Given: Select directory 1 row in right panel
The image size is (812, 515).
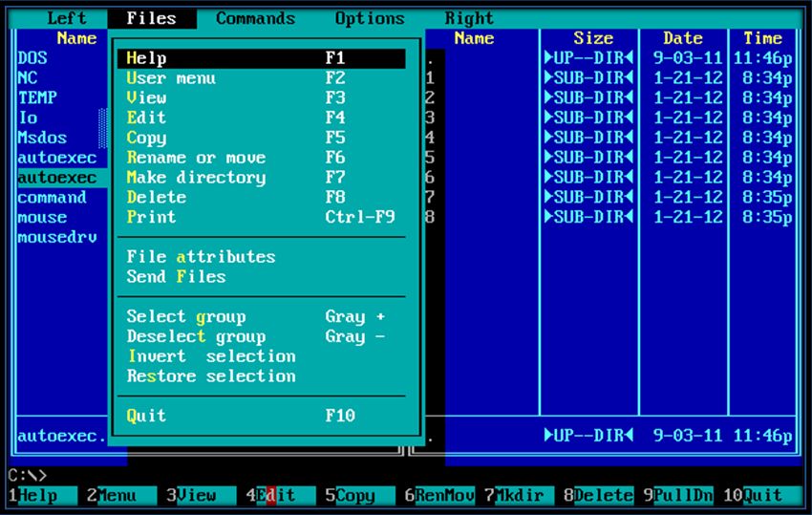Looking at the screenshot, I should [610, 77].
